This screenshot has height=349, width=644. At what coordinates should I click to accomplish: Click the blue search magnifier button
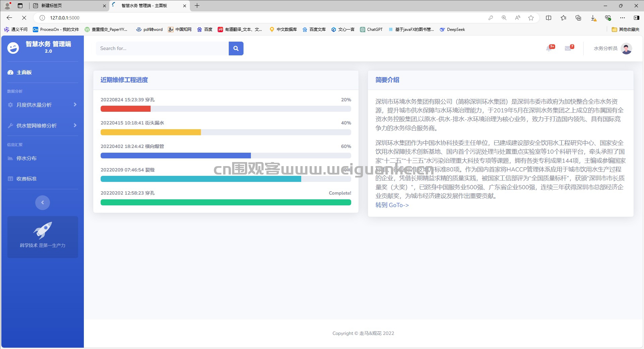236,48
